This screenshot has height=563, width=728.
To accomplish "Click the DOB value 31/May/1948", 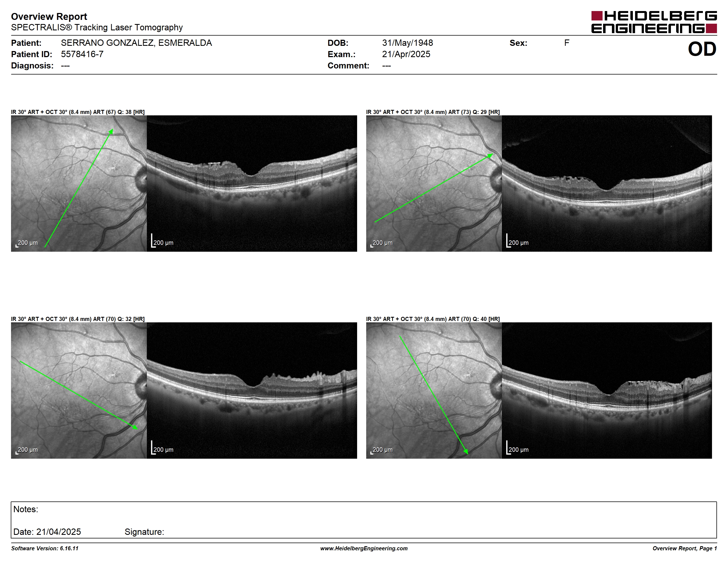I will tap(407, 43).
